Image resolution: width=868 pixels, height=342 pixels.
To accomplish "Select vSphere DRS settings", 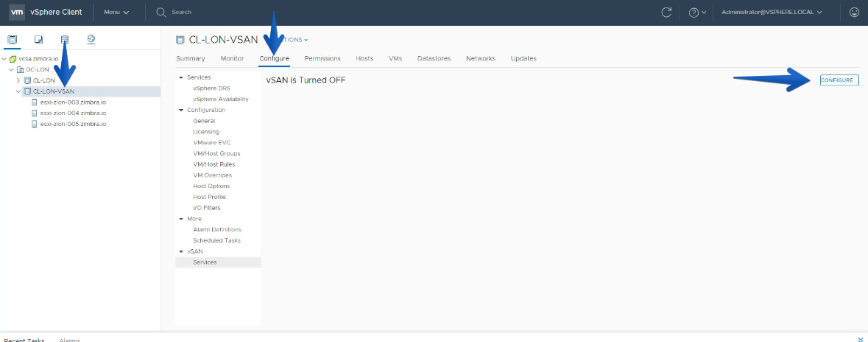I will pos(211,88).
